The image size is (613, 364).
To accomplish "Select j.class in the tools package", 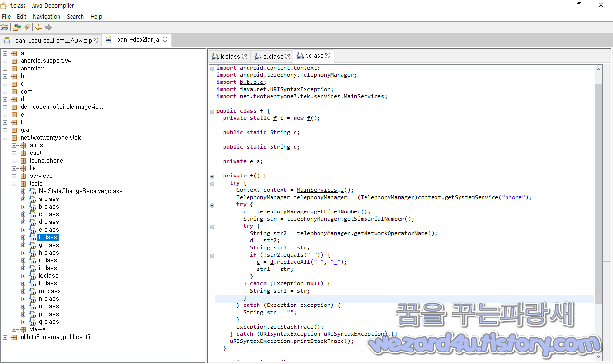I will 48,268.
